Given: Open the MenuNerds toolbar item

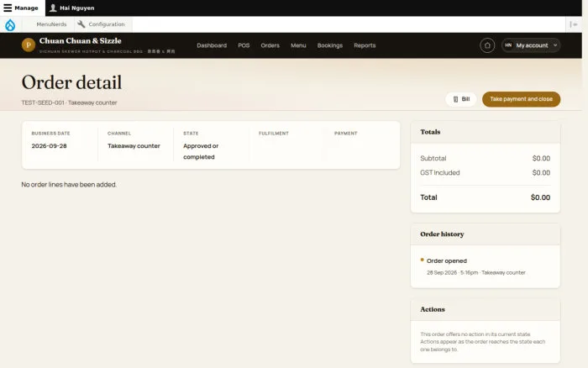Looking at the screenshot, I should [x=51, y=24].
